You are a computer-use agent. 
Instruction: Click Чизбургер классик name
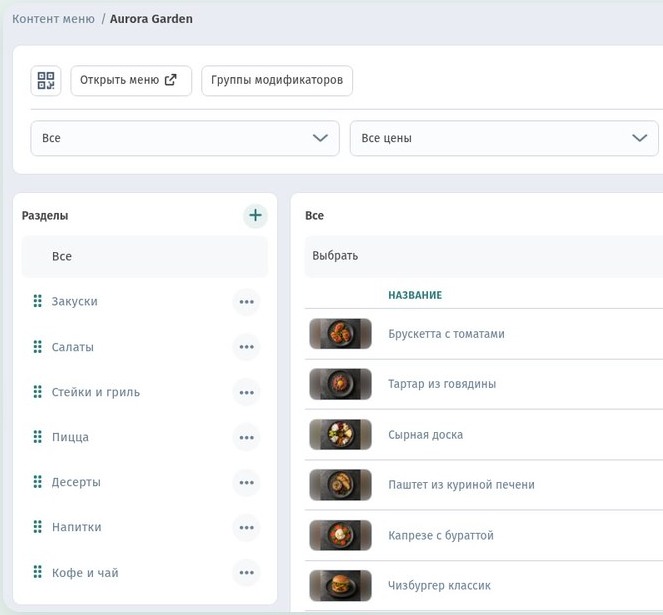[439, 586]
